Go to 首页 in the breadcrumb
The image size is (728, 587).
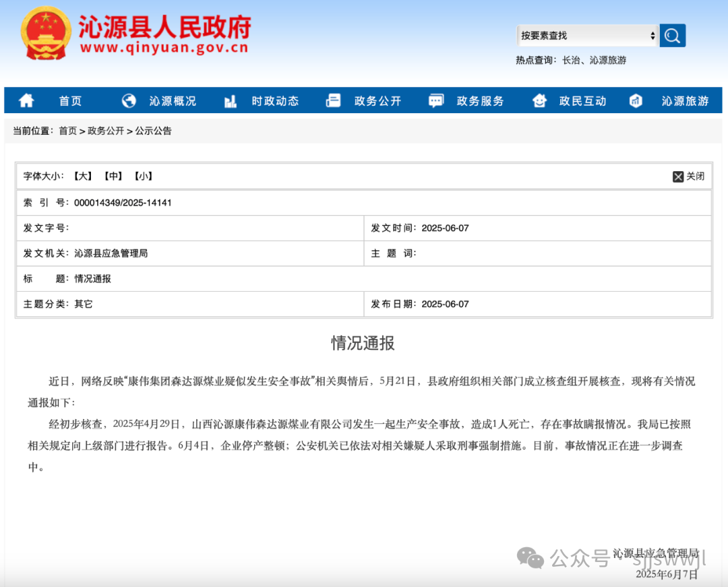click(68, 131)
